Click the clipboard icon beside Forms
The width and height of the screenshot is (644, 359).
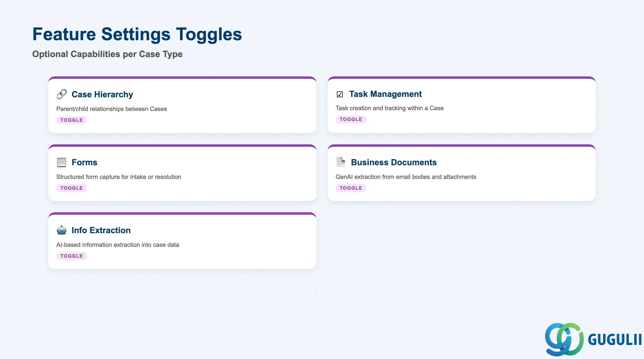coord(62,162)
